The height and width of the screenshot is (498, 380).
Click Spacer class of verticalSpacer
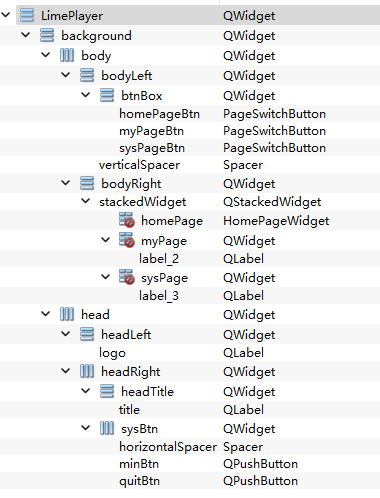coord(243,165)
